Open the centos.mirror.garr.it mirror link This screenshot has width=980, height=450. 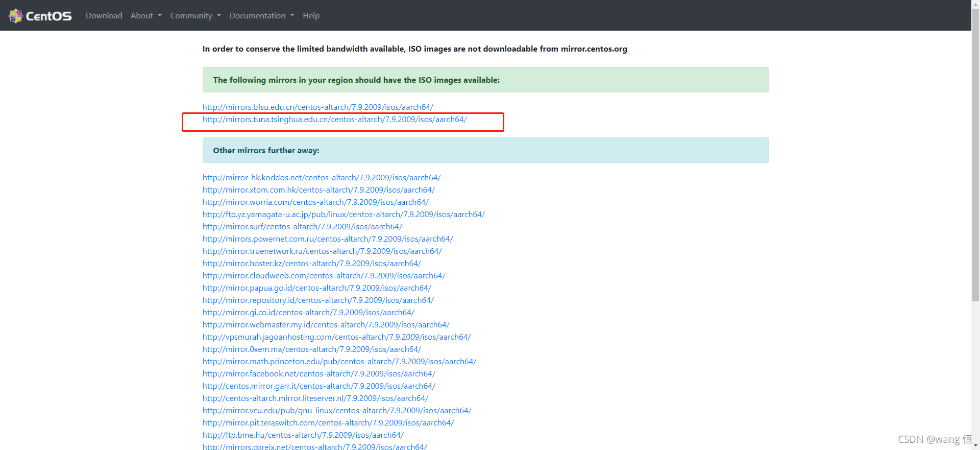pyautogui.click(x=319, y=386)
